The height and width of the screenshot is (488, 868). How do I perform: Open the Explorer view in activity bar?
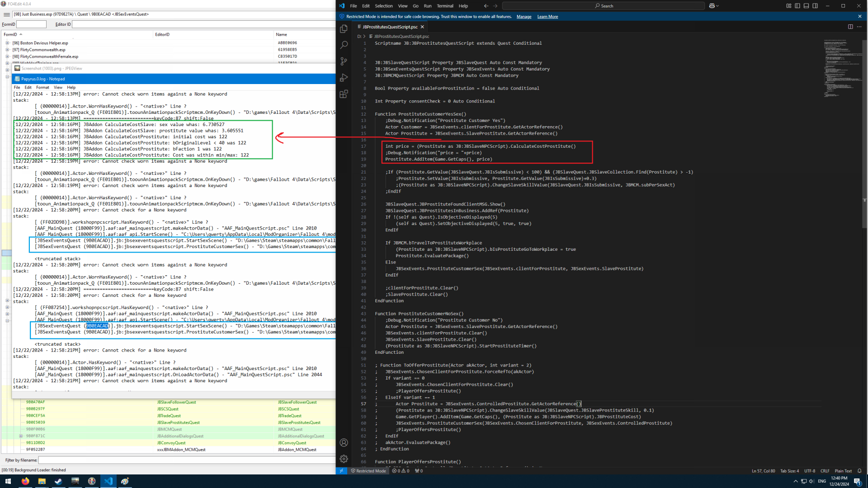coord(344,29)
